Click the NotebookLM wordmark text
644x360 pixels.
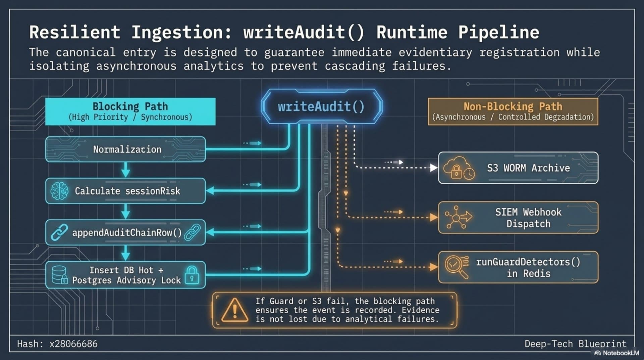[x=621, y=353]
